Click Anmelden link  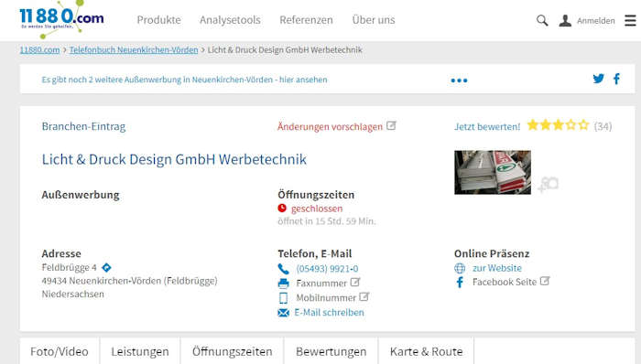[595, 21]
